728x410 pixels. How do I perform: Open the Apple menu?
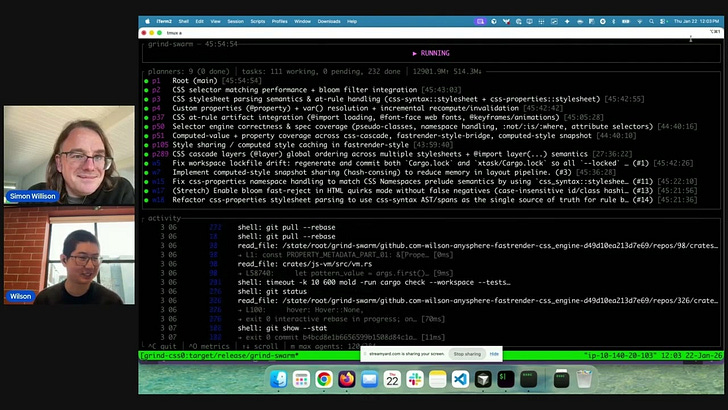(148, 21)
